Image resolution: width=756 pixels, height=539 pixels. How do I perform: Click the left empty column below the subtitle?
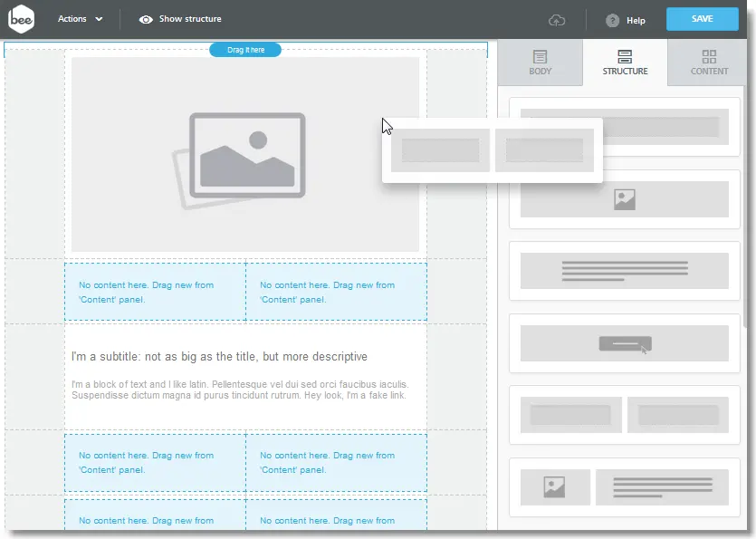tap(155, 462)
